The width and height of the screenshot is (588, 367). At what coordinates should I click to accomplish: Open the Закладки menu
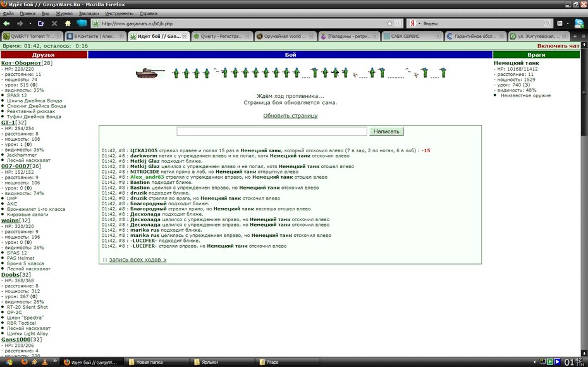point(89,13)
